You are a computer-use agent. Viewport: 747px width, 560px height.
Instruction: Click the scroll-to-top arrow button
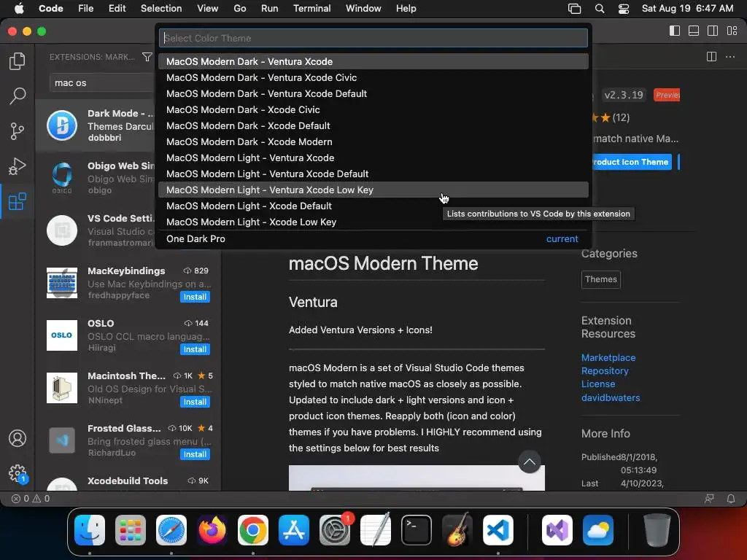pos(530,462)
